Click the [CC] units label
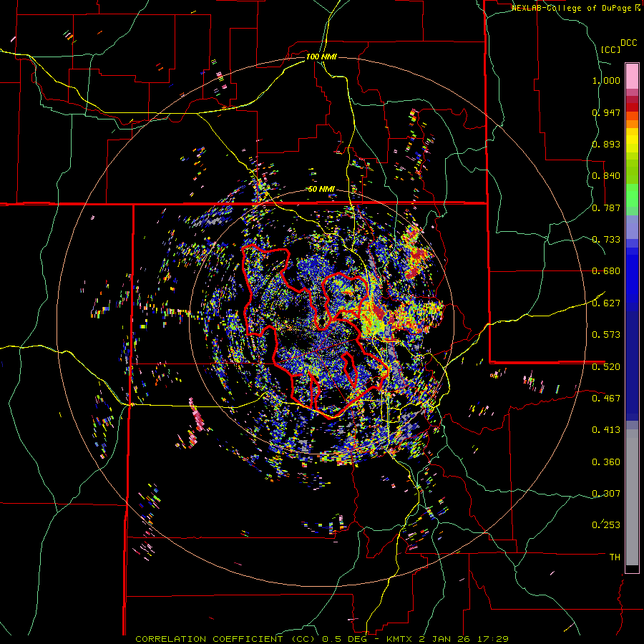The height and width of the screenshot is (644, 644). (x=610, y=49)
